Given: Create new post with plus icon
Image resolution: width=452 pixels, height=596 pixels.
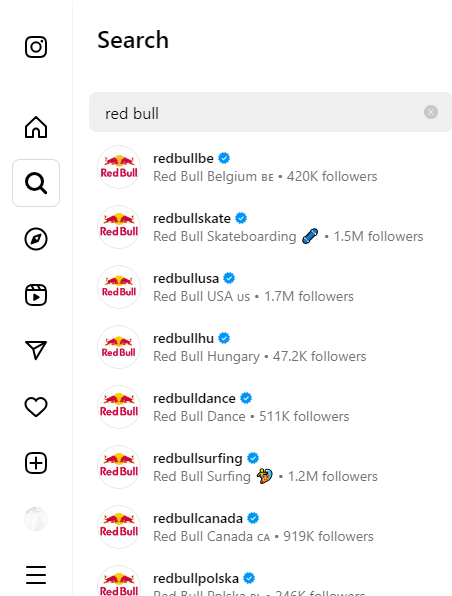Looking at the screenshot, I should 36,463.
